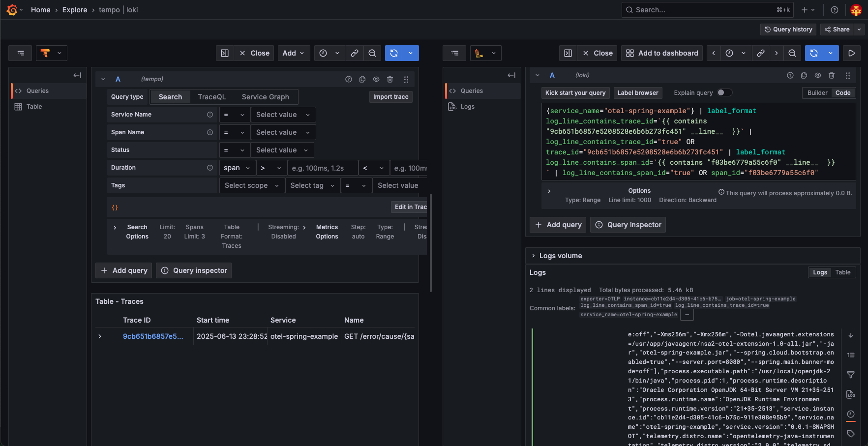Run query refresh button in Loki pane
Viewport: 868px width, 446px height.
pos(814,53)
